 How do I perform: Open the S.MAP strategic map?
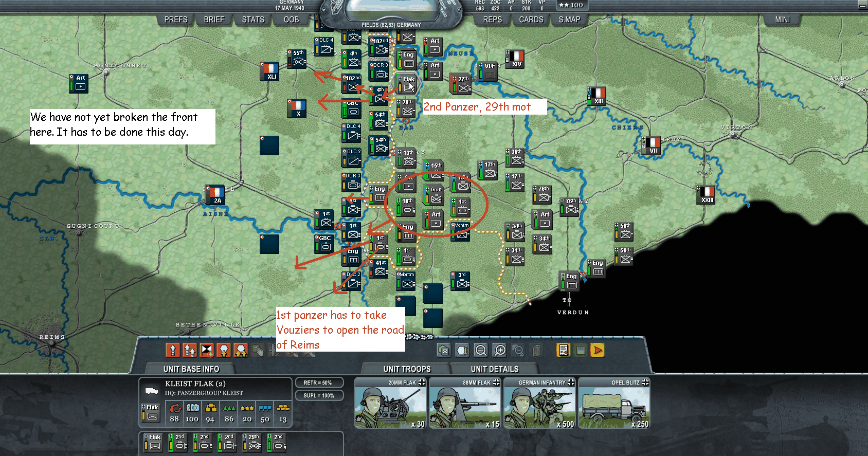(570, 20)
